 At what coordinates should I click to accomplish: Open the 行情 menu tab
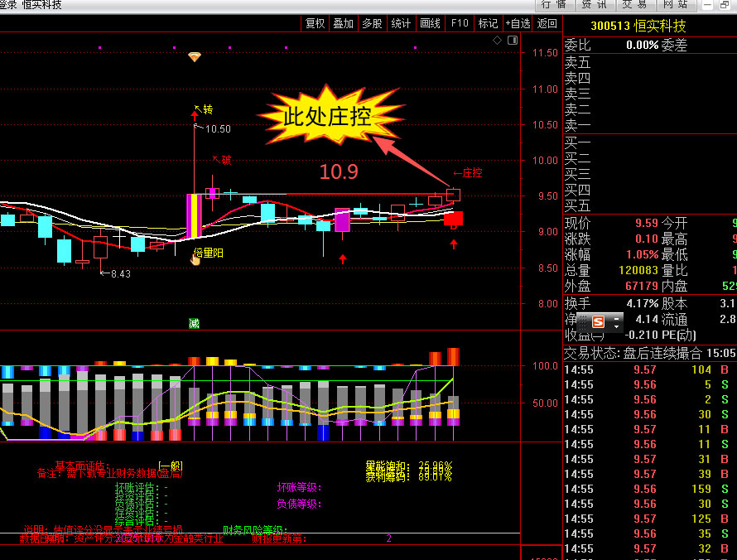click(x=553, y=5)
